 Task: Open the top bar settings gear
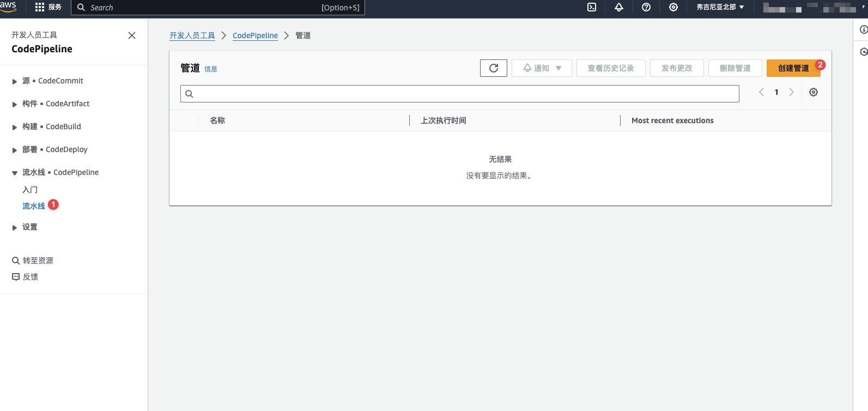[673, 7]
